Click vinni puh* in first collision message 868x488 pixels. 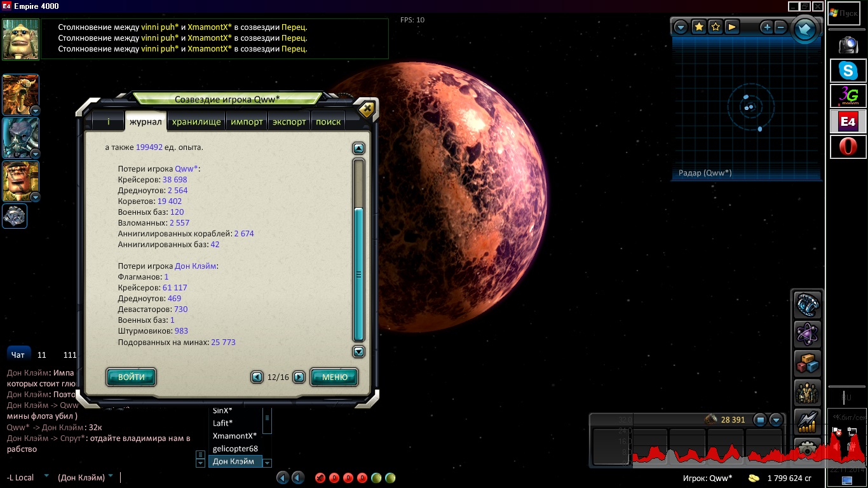pyautogui.click(x=159, y=27)
